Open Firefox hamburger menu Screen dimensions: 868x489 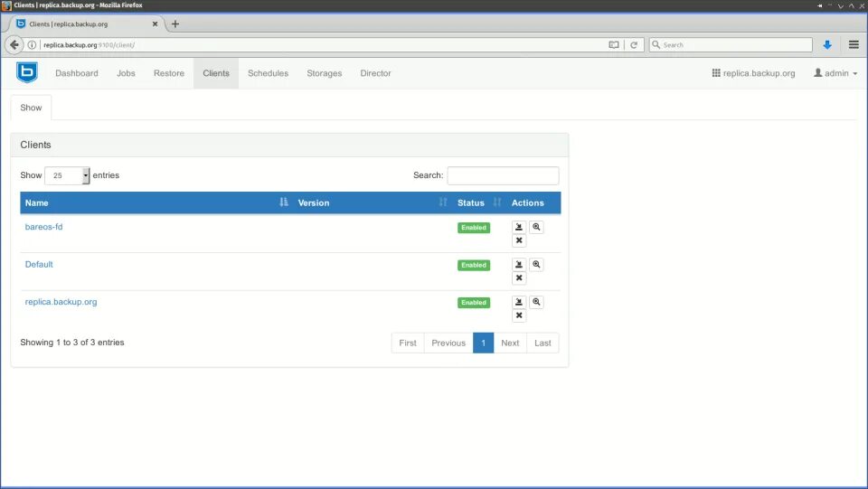tap(854, 45)
